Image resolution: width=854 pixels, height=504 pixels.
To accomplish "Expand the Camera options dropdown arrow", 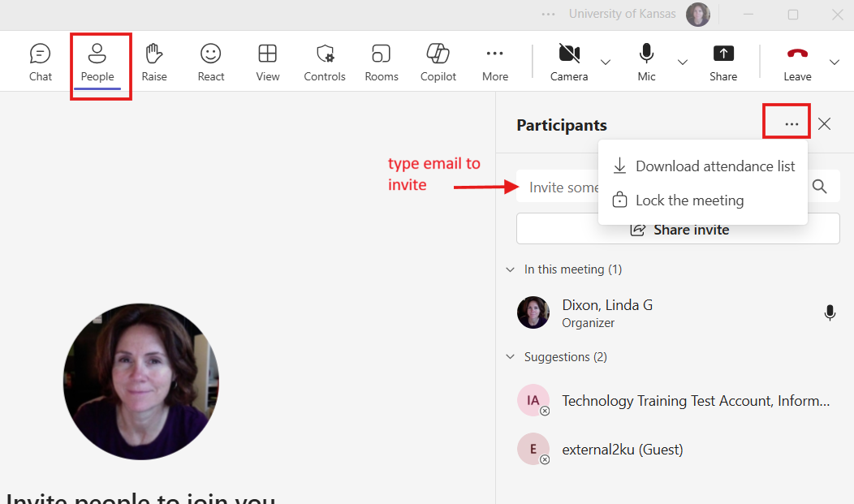I will [606, 62].
